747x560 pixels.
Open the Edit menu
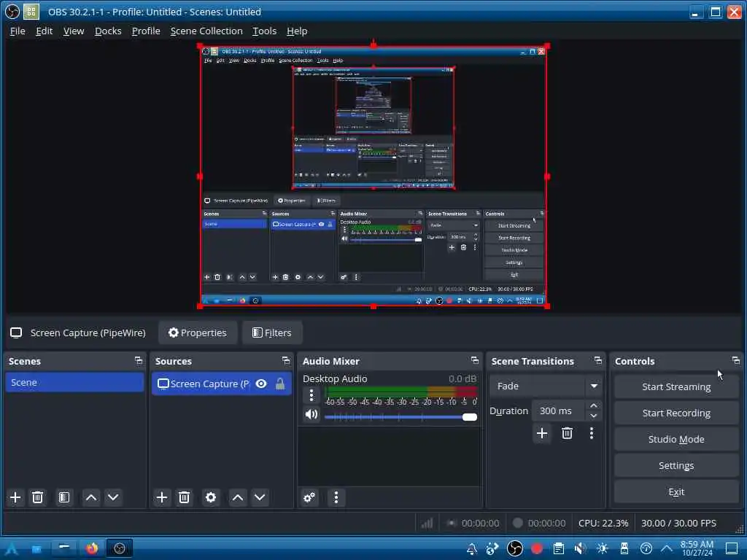click(x=44, y=31)
